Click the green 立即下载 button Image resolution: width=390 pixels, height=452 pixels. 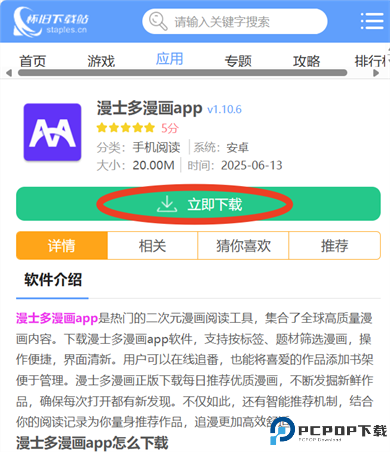tap(198, 204)
